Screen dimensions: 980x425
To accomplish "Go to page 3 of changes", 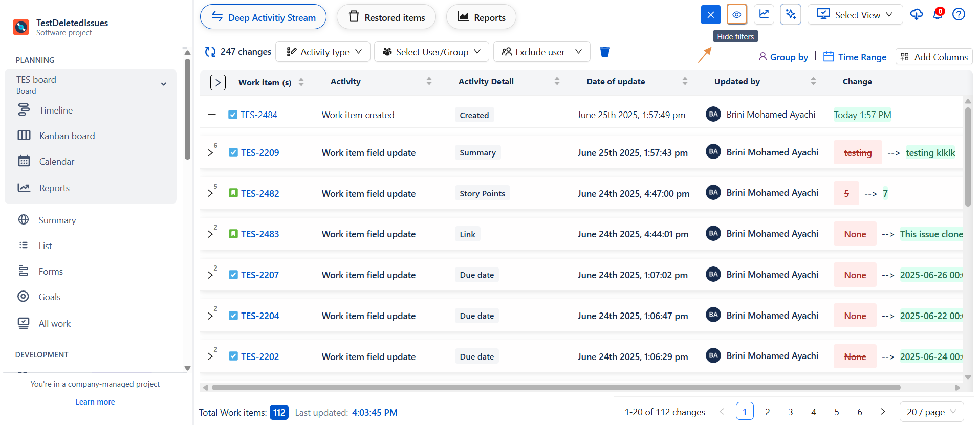I will [x=790, y=412].
